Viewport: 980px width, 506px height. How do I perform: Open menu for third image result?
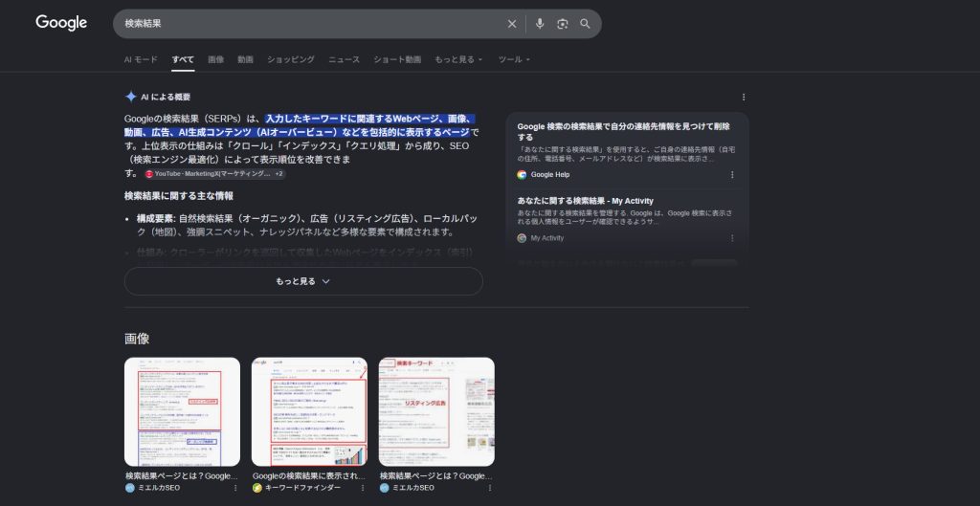tap(489, 487)
